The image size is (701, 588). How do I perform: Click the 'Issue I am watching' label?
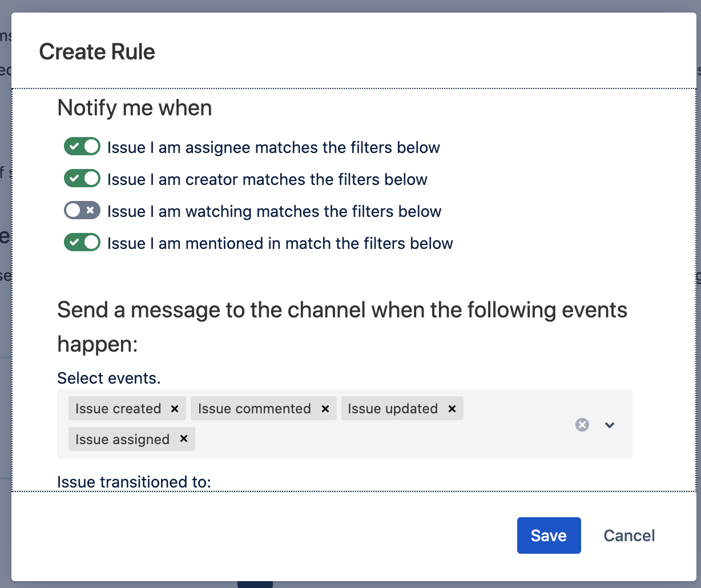click(274, 211)
